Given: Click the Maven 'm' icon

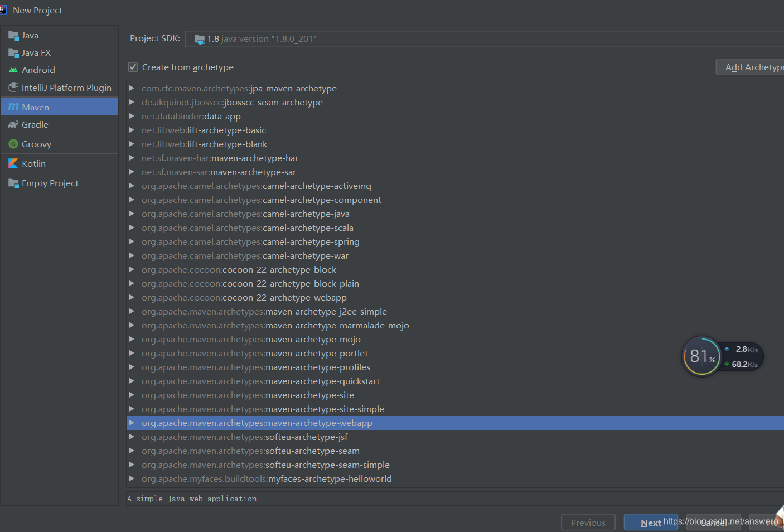Looking at the screenshot, I should click(x=13, y=107).
